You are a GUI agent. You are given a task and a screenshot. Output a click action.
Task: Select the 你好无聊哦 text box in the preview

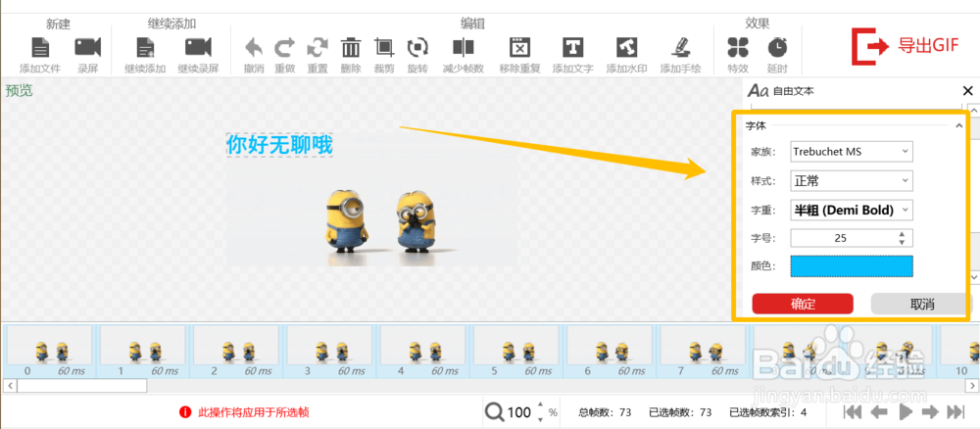(x=278, y=145)
